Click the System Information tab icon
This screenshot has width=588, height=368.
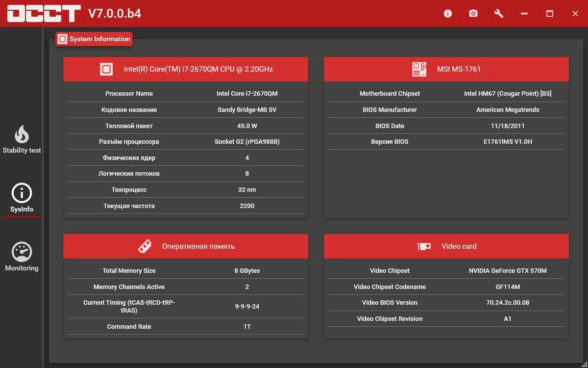(x=62, y=39)
